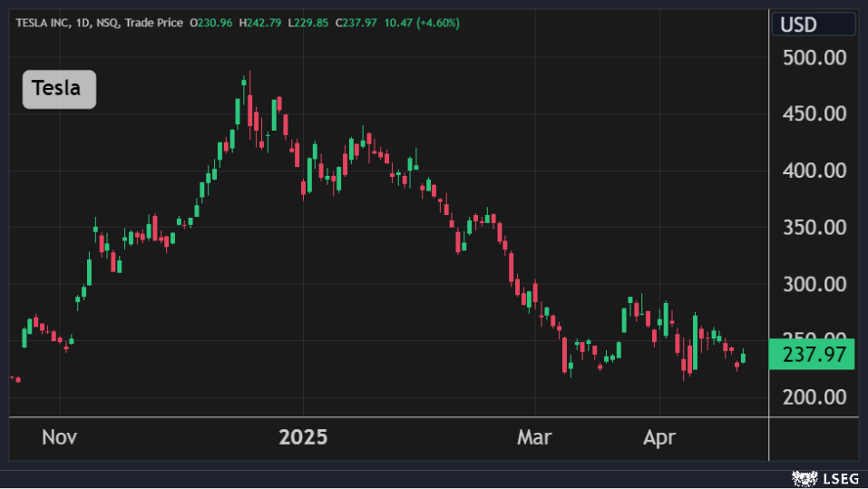Click the high value H242.79
The image size is (868, 489).
click(x=262, y=23)
